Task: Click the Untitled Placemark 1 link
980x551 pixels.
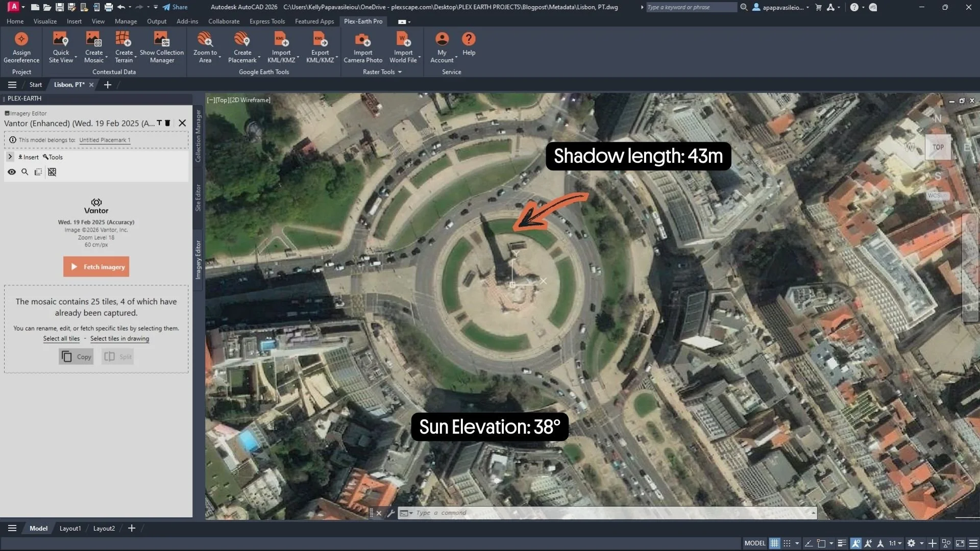Action: pos(105,140)
